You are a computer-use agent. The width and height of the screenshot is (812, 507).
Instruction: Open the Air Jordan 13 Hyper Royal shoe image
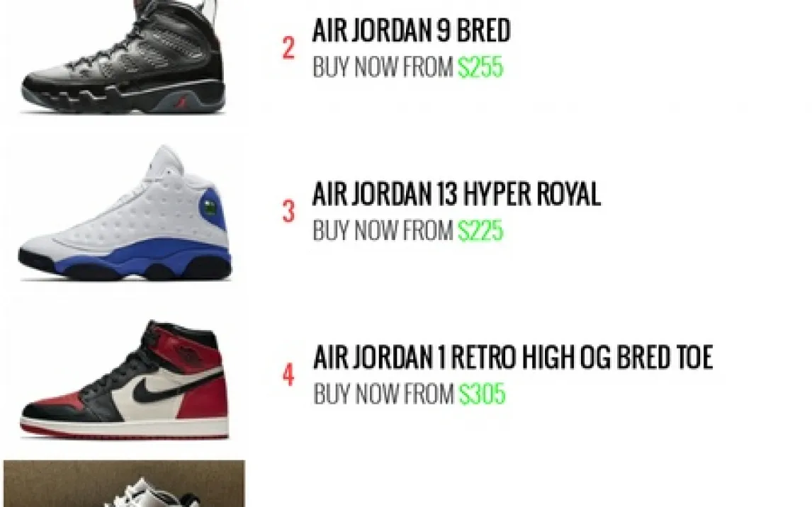pos(125,213)
